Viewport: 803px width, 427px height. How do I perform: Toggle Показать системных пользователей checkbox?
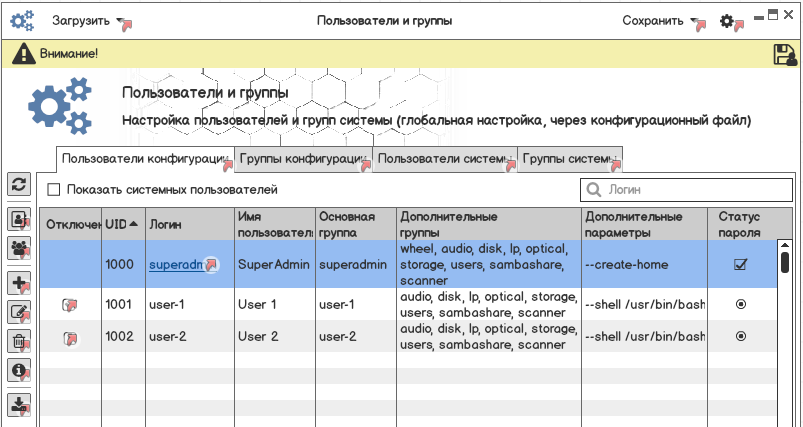(53, 190)
